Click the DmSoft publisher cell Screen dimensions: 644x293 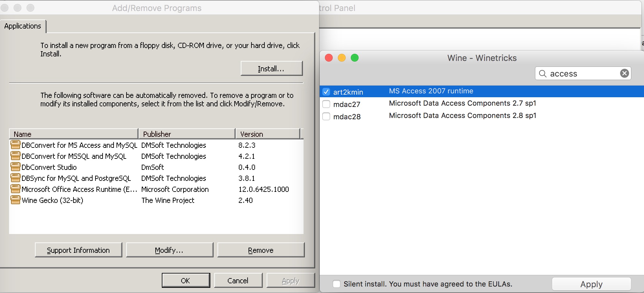coord(152,167)
